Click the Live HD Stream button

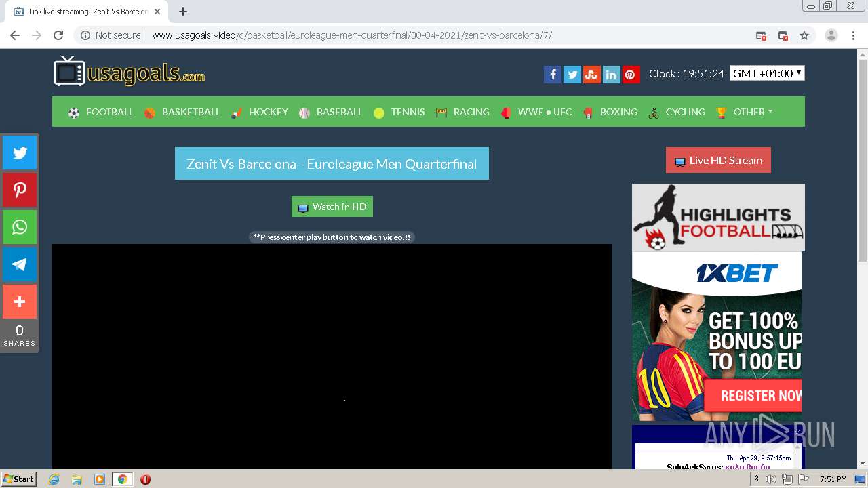click(x=718, y=160)
